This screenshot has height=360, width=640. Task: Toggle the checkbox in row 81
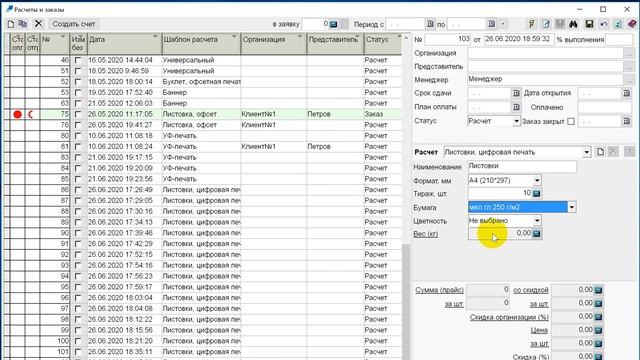[78, 147]
